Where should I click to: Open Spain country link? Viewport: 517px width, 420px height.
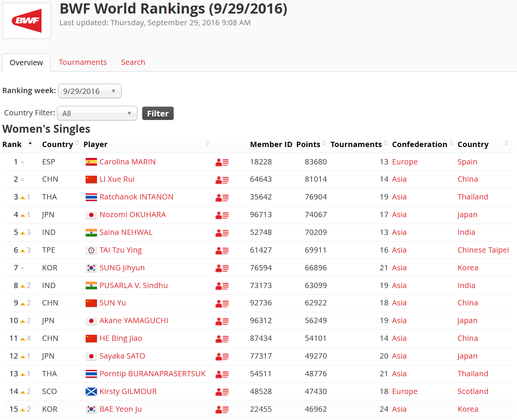point(467,162)
